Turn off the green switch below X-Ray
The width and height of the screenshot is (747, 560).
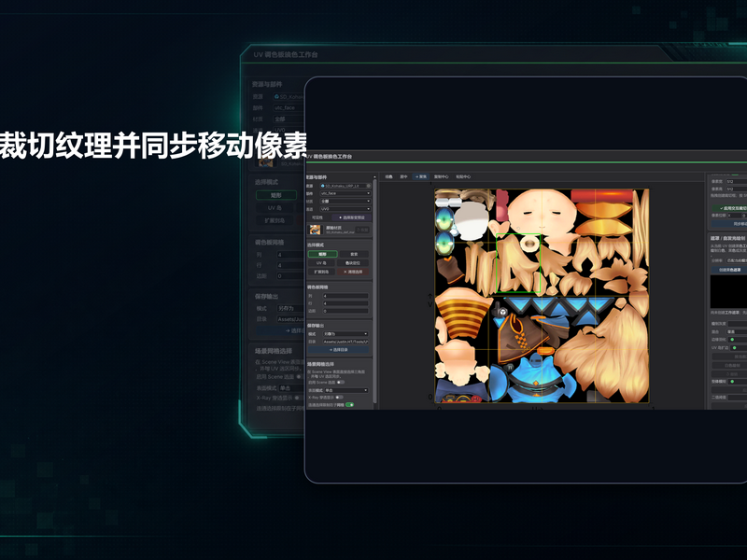[x=349, y=405]
